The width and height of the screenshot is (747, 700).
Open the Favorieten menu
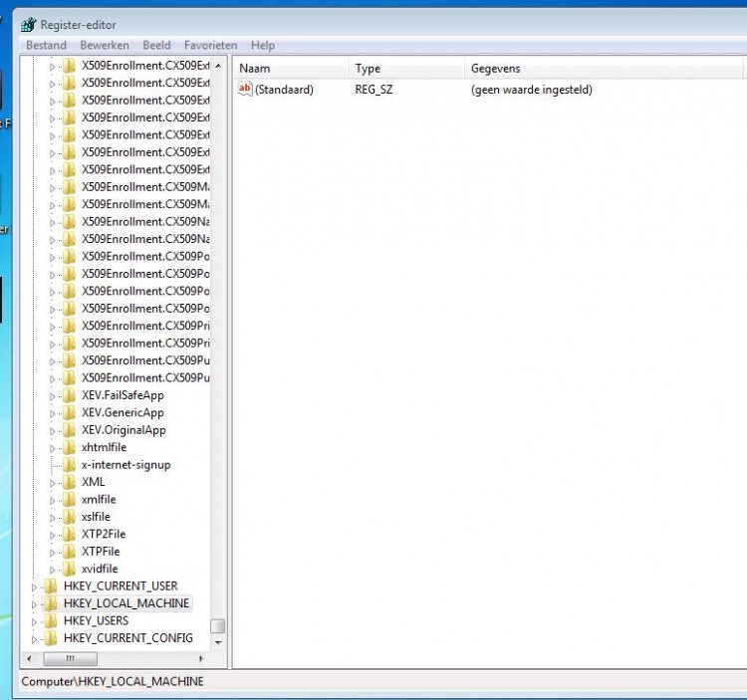coord(210,46)
